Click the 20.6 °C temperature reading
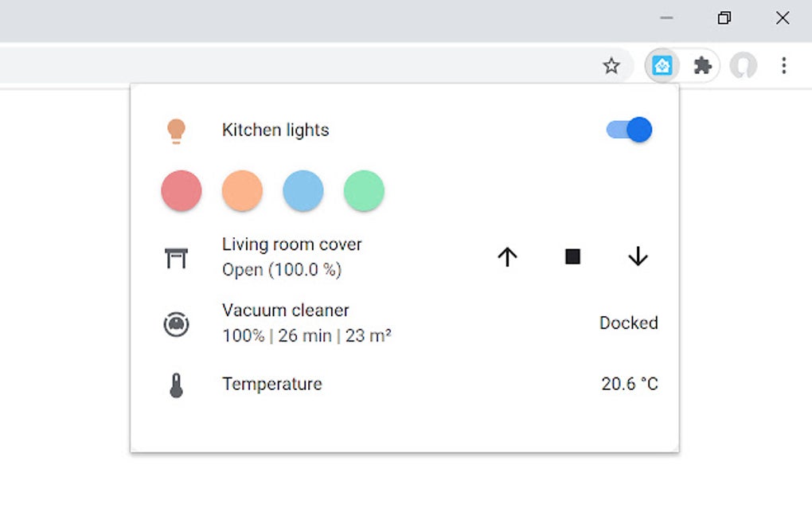Viewport: 812px width, 508px height. pos(629,385)
